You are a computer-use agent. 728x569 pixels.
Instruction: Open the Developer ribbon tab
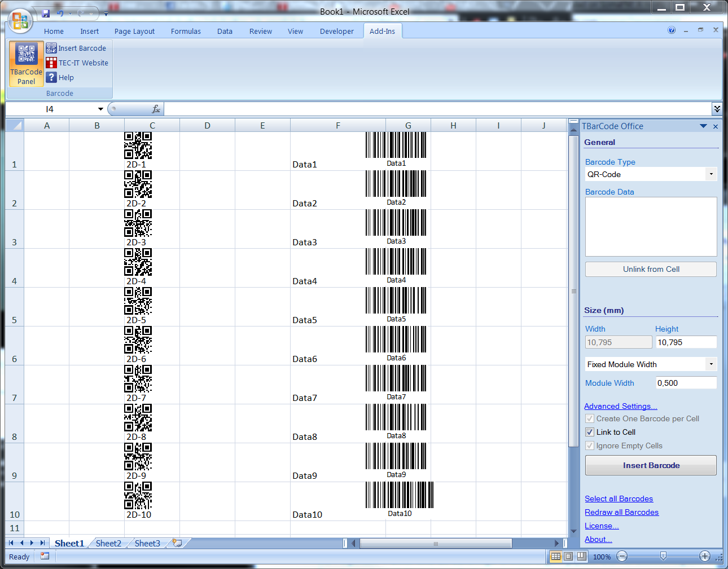click(x=337, y=31)
